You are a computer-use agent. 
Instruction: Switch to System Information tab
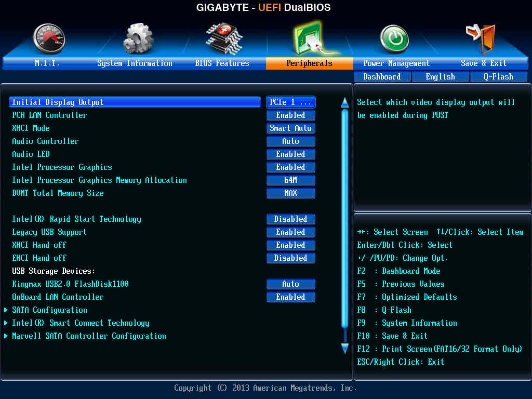[135, 63]
